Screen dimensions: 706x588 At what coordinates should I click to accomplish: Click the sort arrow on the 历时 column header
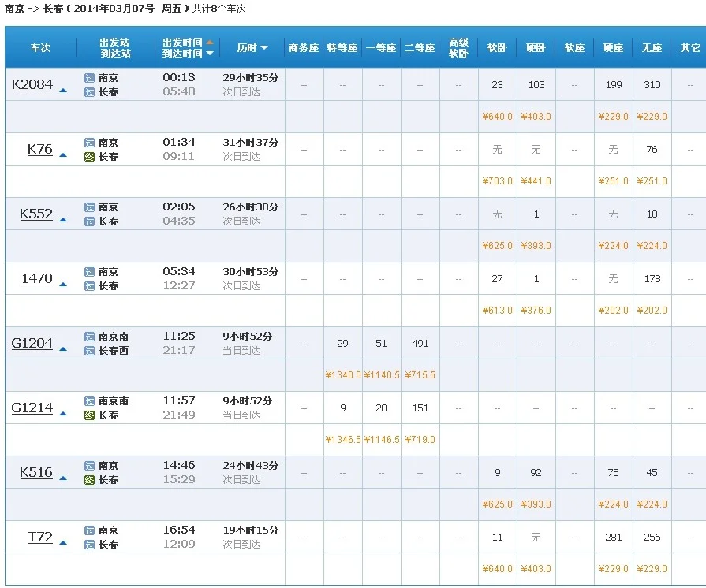coord(264,47)
